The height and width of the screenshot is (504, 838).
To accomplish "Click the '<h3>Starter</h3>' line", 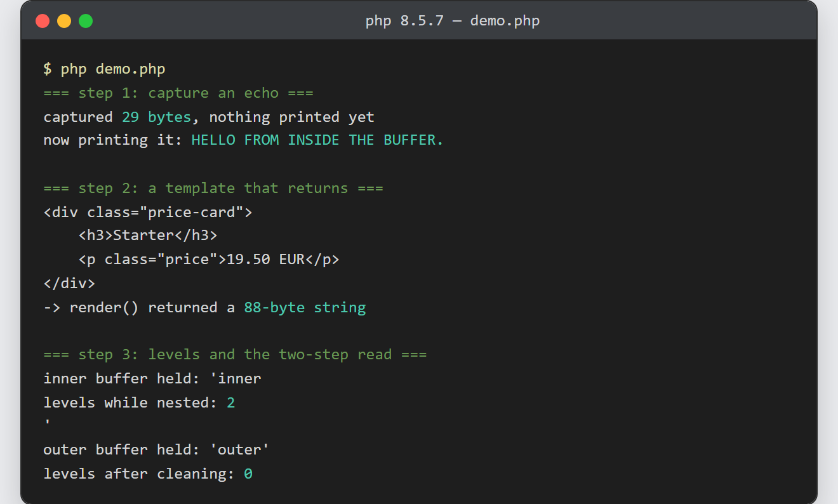I will [148, 235].
